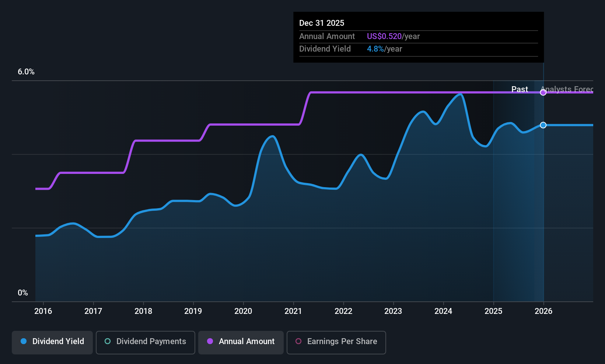Click the purple Annual Amount data point marker
Image resolution: width=605 pixels, height=364 pixels.
[x=543, y=92]
